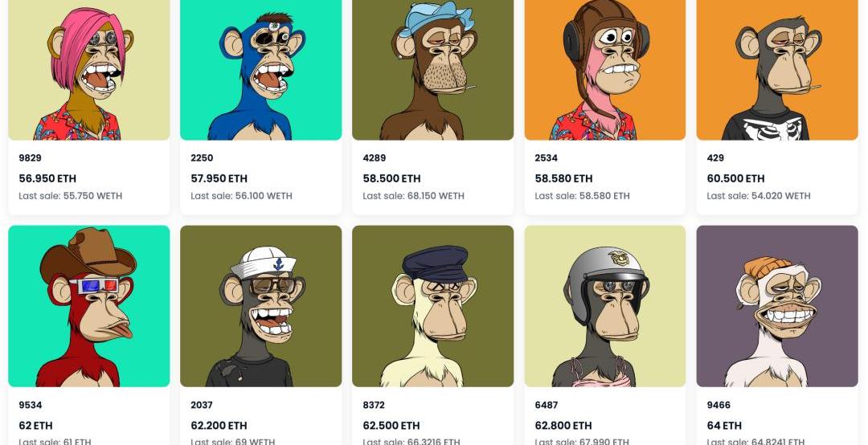
Task: Open cowboy hat ape 9534 image
Action: 89,306
